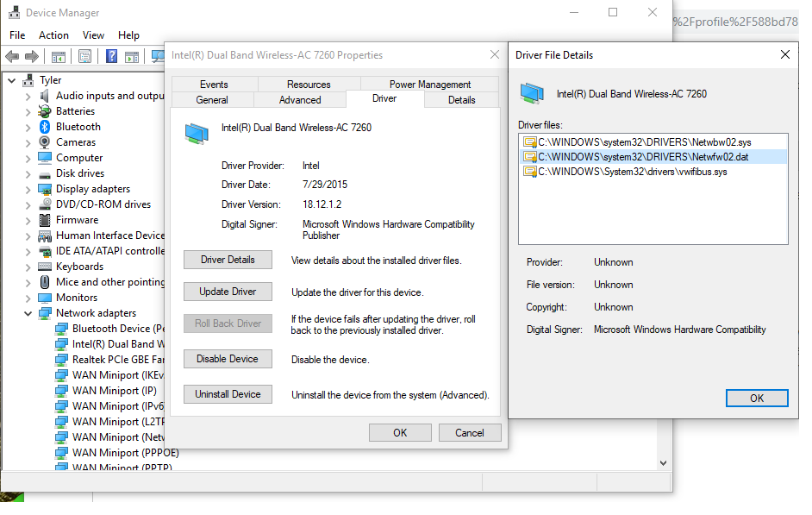
Task: Click OK in the Properties dialog
Action: [x=400, y=433]
